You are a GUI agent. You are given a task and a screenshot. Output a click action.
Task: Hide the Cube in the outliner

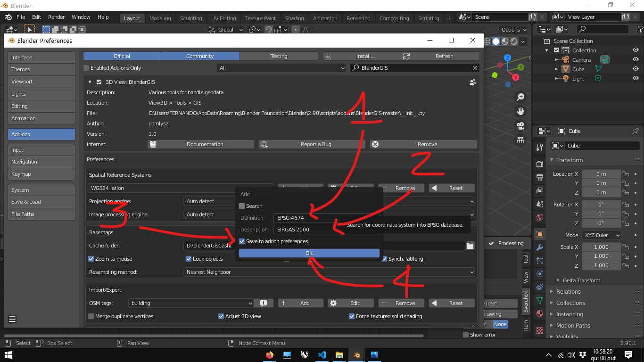point(636,69)
